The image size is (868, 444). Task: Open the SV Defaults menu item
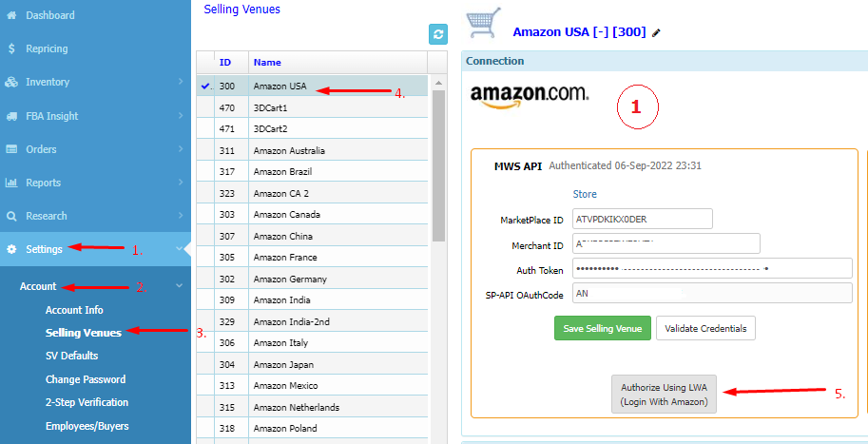[x=71, y=356]
